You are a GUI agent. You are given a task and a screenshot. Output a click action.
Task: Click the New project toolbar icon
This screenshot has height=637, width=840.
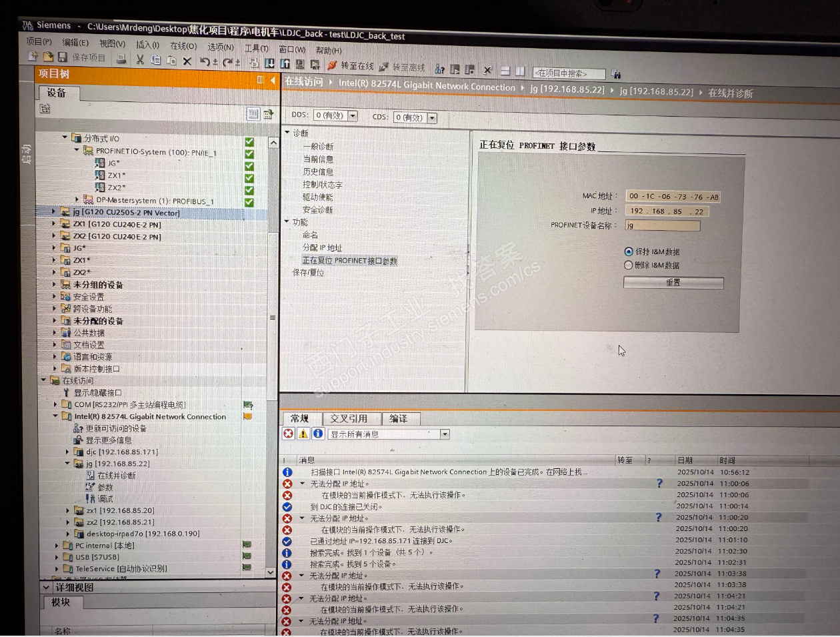33,57
